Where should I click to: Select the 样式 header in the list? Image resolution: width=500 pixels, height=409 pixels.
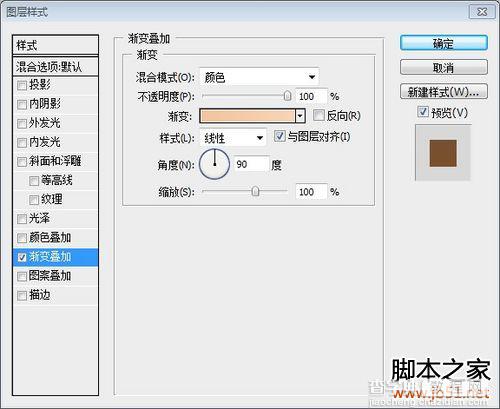coord(55,45)
